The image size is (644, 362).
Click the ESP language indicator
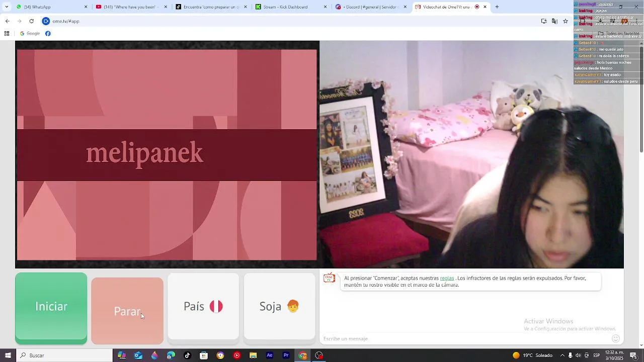596,355
